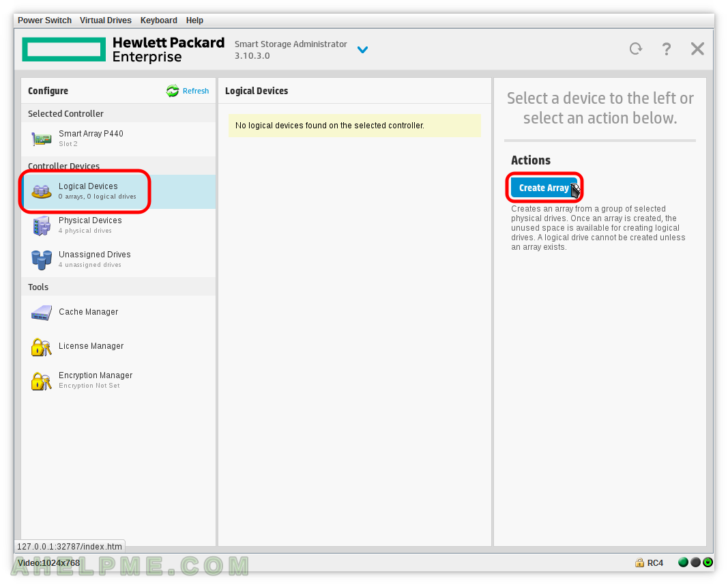Click the RC4 encryption label
Image resolution: width=728 pixels, height=585 pixels.
pyautogui.click(x=655, y=563)
